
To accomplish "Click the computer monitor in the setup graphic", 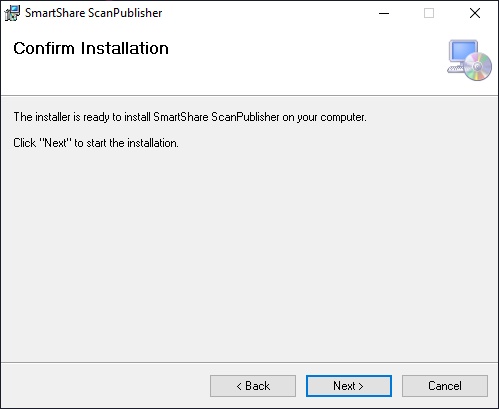I will coord(463,52).
